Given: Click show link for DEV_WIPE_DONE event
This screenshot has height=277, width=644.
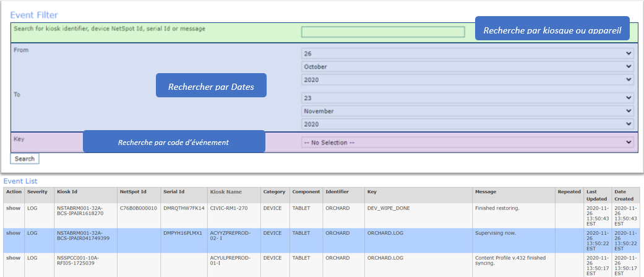Looking at the screenshot, I should tap(13, 208).
